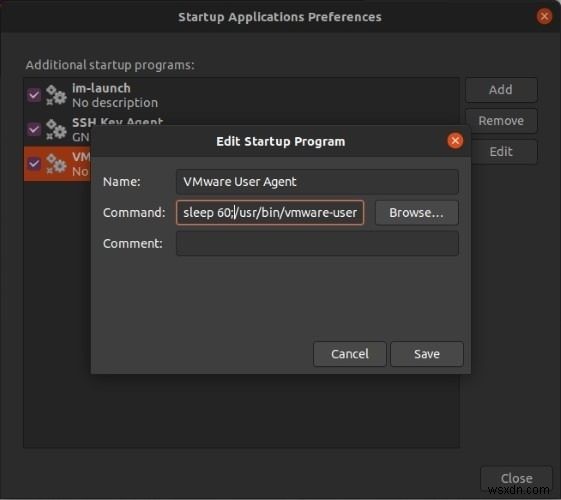Close the Startup Applications Preferences window
The height and width of the screenshot is (500, 561).
pos(544,16)
